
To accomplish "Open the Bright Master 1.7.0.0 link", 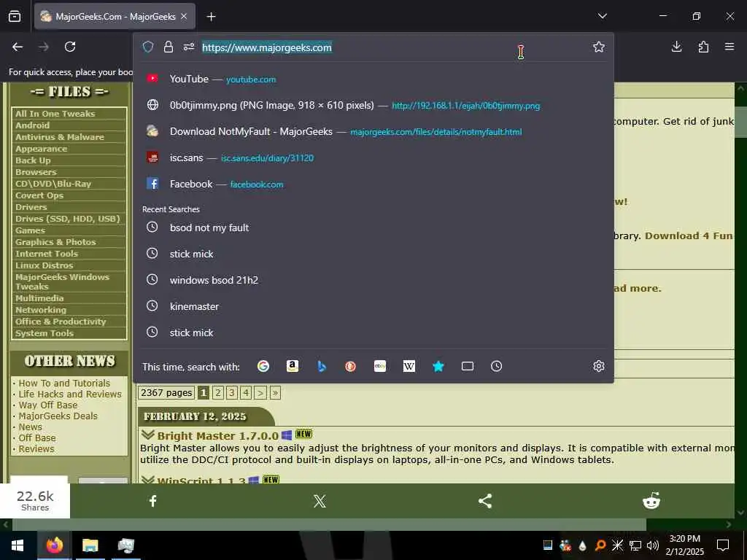I will 217,436.
